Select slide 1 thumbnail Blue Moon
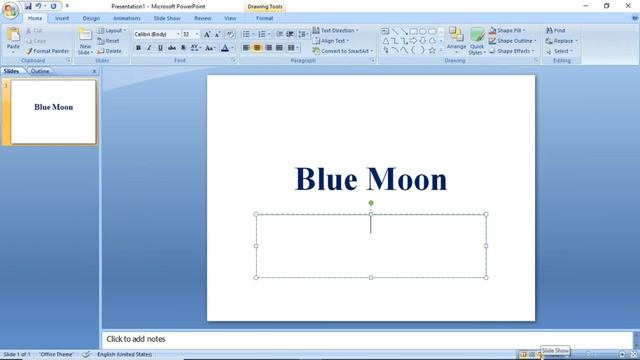This screenshot has height=360, width=640. [53, 112]
